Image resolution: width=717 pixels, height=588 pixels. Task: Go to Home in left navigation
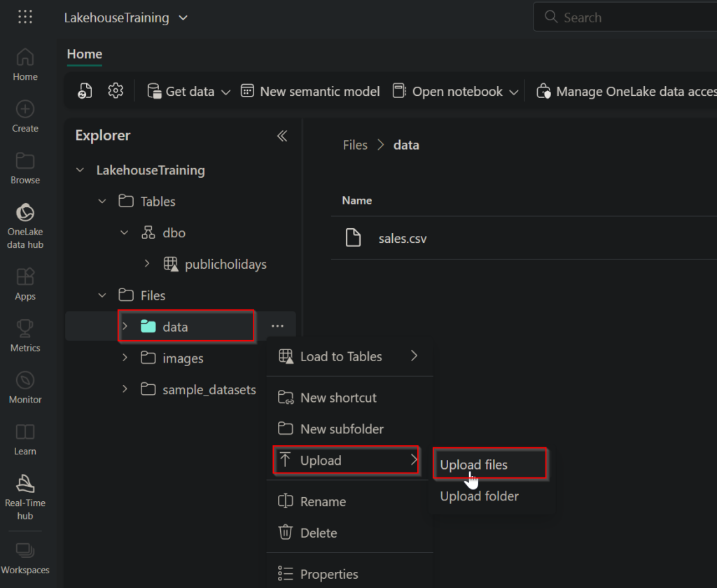pyautogui.click(x=25, y=65)
